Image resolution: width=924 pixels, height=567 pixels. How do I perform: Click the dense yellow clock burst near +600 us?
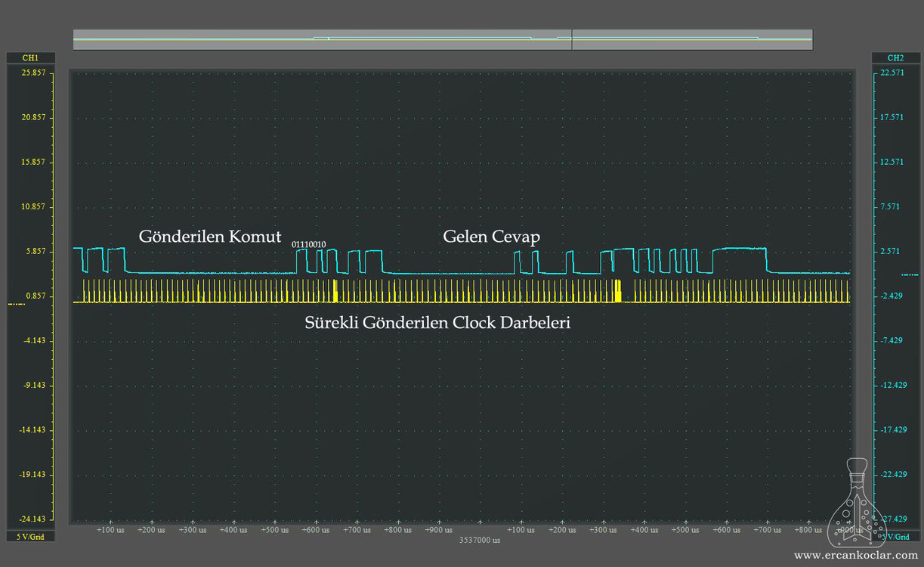point(335,291)
